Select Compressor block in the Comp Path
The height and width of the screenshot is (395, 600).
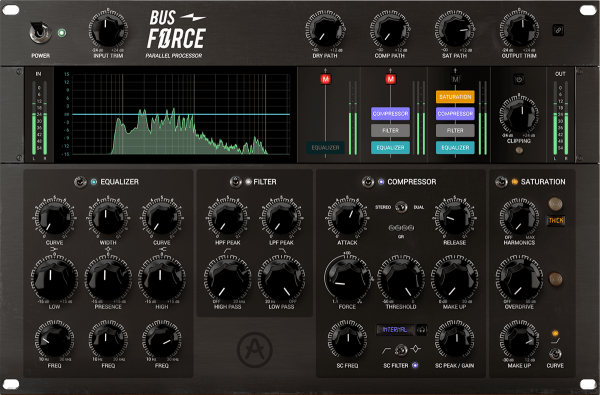390,114
